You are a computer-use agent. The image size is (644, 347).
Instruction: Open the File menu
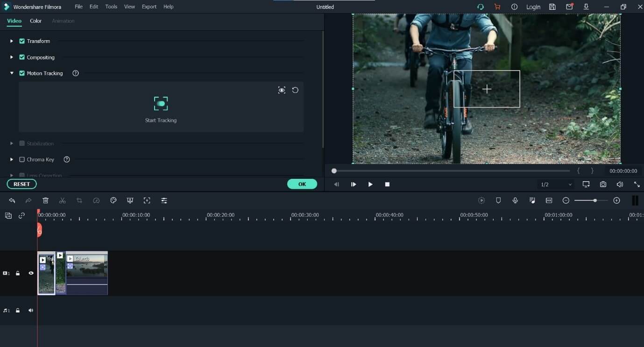[x=78, y=7]
